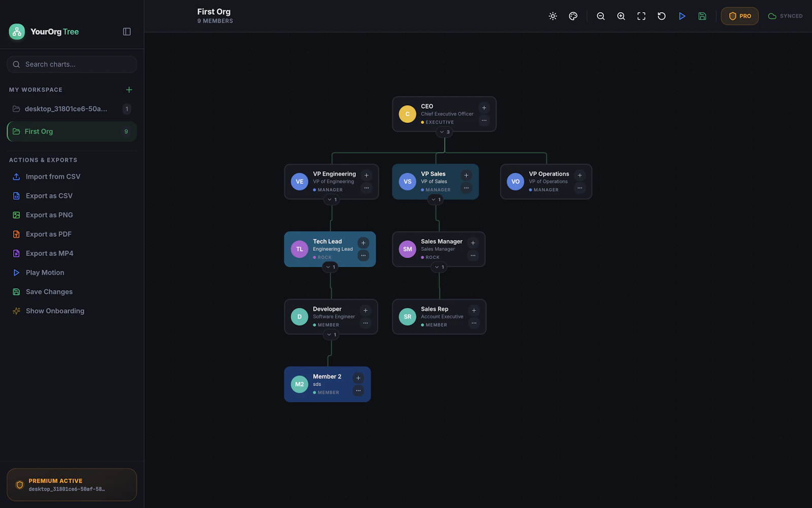This screenshot has height=508, width=812.
Task: Open the color palette theme picker
Action: [573, 16]
